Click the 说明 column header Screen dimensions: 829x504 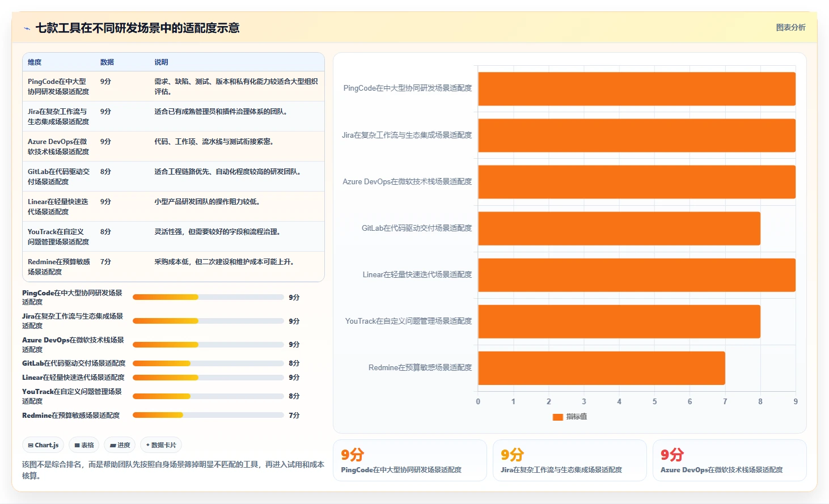click(x=162, y=62)
